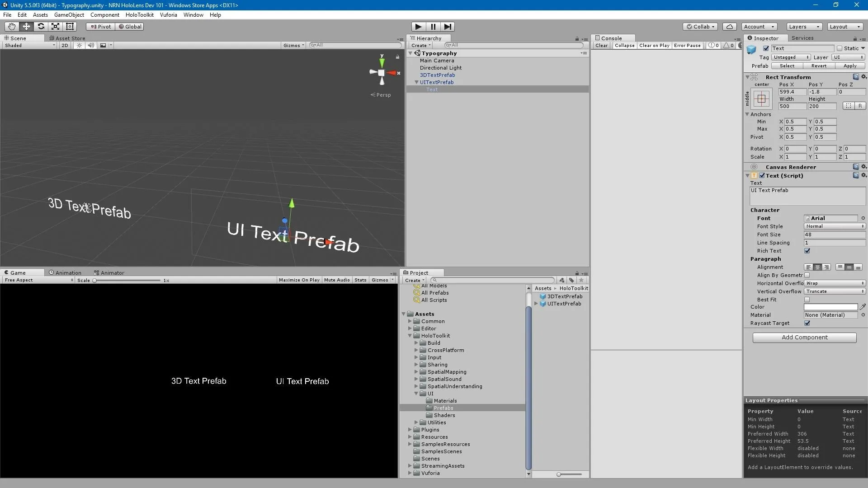Open the Vertical Overflow dropdown
868x488 pixels.
[x=835, y=291]
